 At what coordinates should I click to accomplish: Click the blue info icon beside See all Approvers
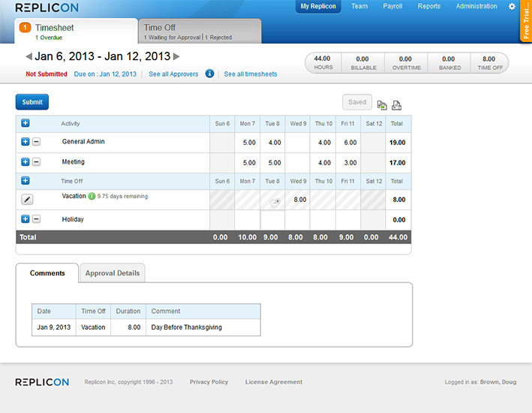(209, 74)
